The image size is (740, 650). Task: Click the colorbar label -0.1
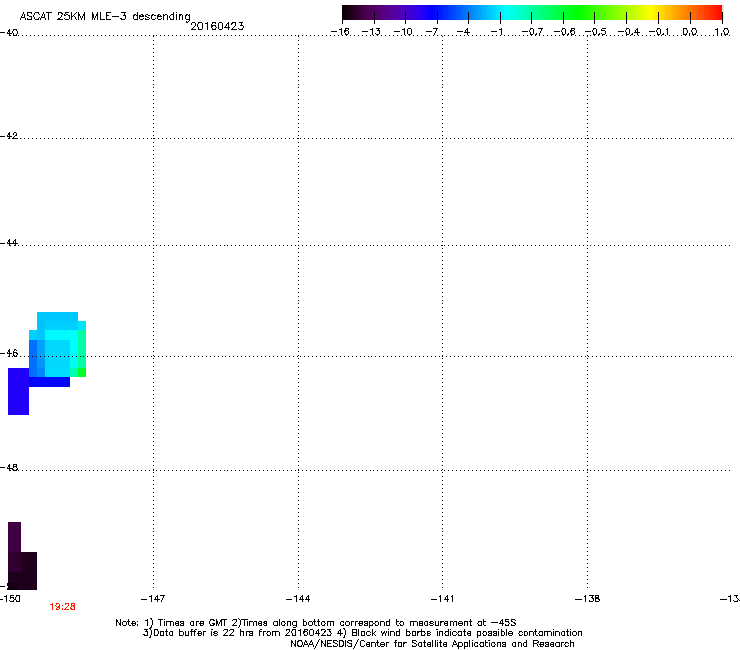pos(659,32)
